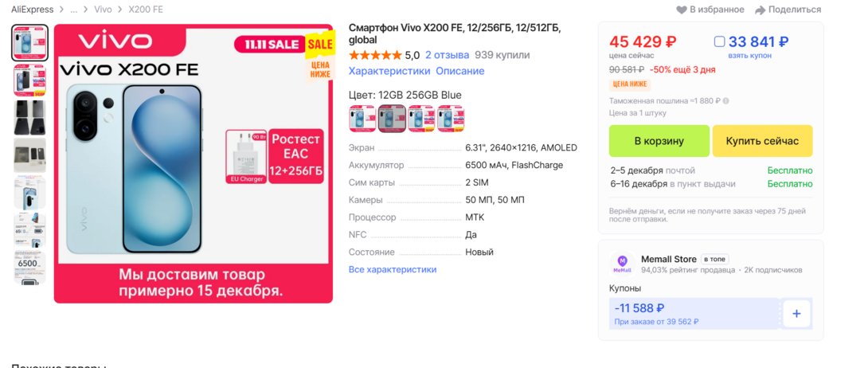Click the customs duty info icon
Image resolution: width=868 pixels, height=368 pixels.
pos(725,101)
